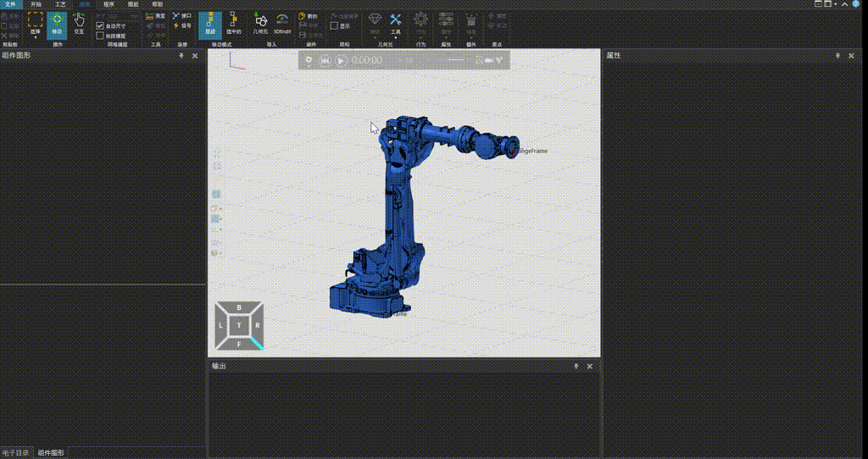This screenshot has width=868, height=459.
Task: Click the 0:00:00 simulation time display
Action: point(367,60)
